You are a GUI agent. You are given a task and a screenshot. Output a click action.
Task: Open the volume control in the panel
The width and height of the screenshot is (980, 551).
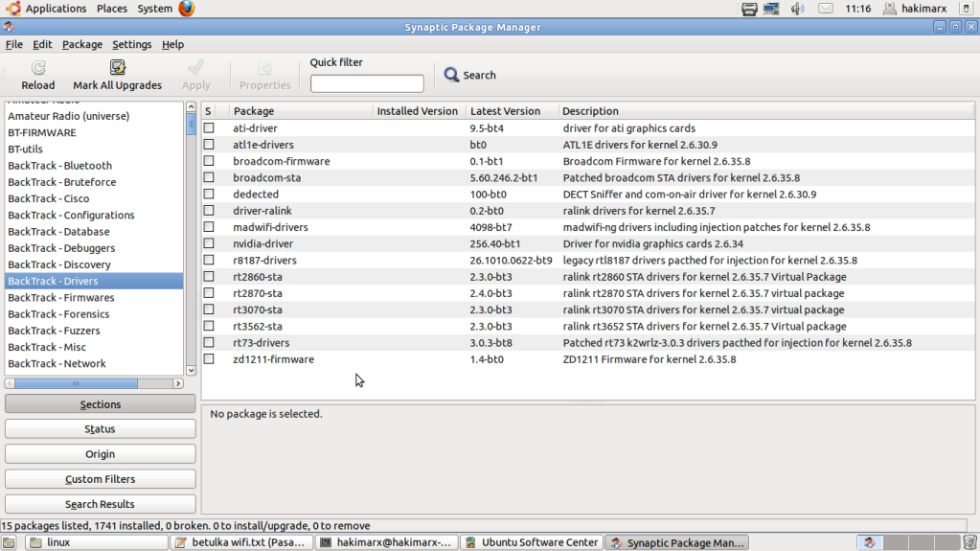pos(797,9)
